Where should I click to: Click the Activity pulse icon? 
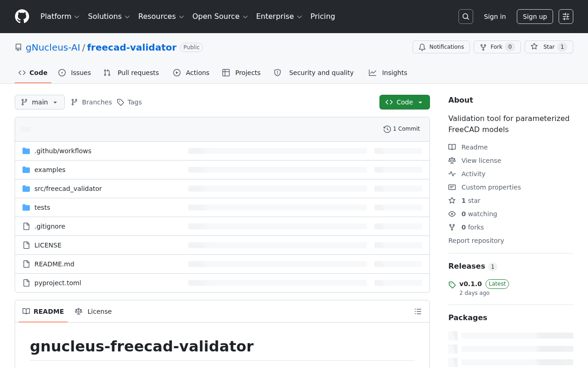[x=452, y=174]
